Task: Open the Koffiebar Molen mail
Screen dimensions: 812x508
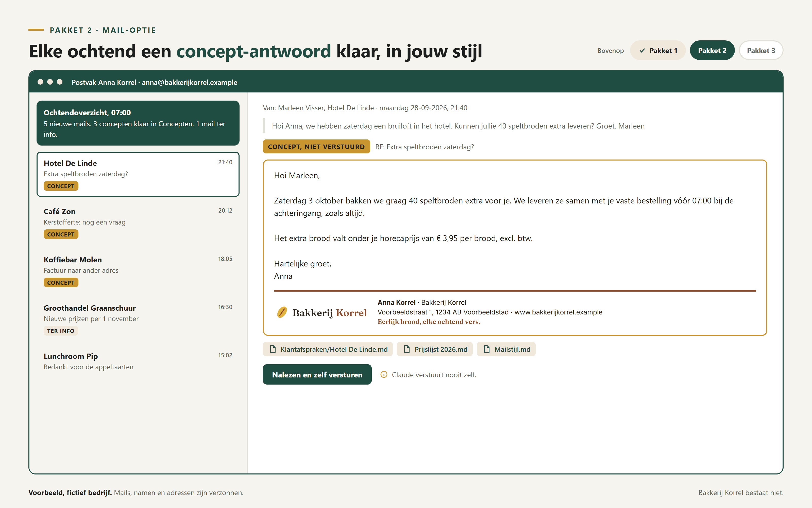Action: click(138, 271)
